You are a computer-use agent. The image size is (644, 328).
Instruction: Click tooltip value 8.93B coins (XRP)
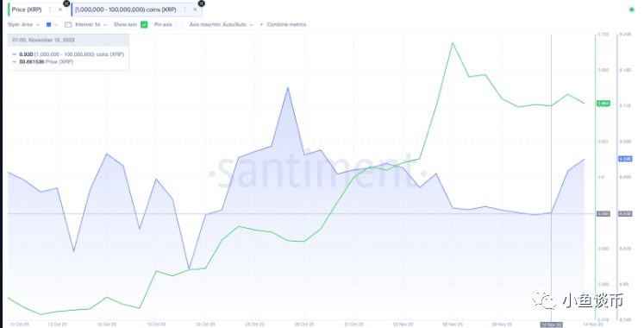pos(68,54)
